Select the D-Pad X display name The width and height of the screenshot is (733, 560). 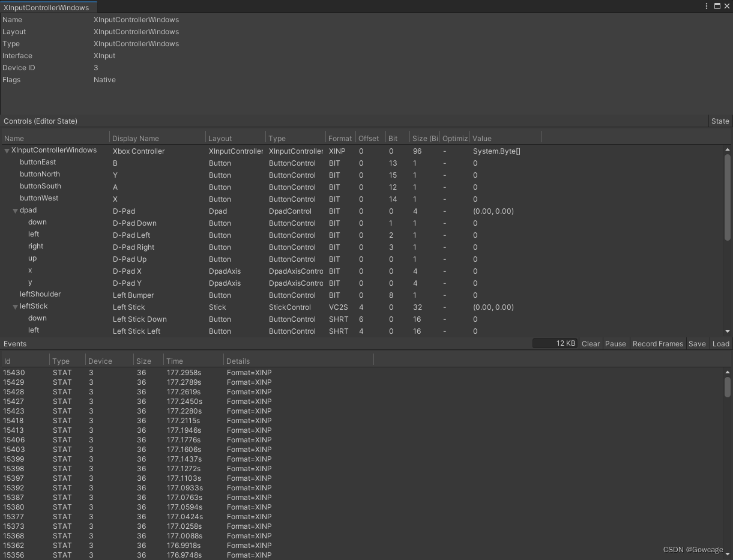point(127,271)
